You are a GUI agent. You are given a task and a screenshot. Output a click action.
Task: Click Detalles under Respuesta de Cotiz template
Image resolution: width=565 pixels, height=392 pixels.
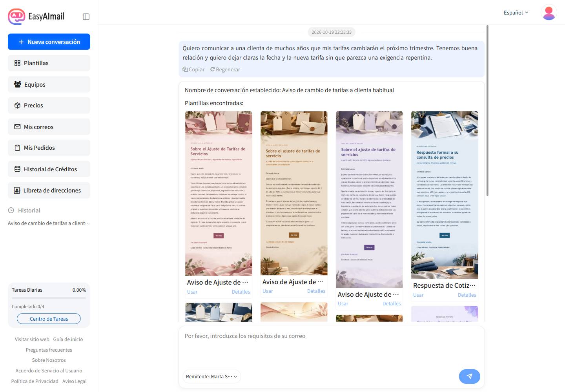pyautogui.click(x=467, y=295)
